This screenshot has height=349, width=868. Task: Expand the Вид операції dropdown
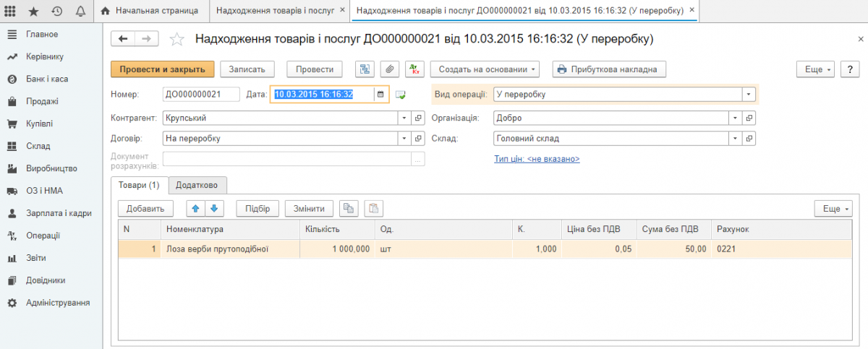749,95
